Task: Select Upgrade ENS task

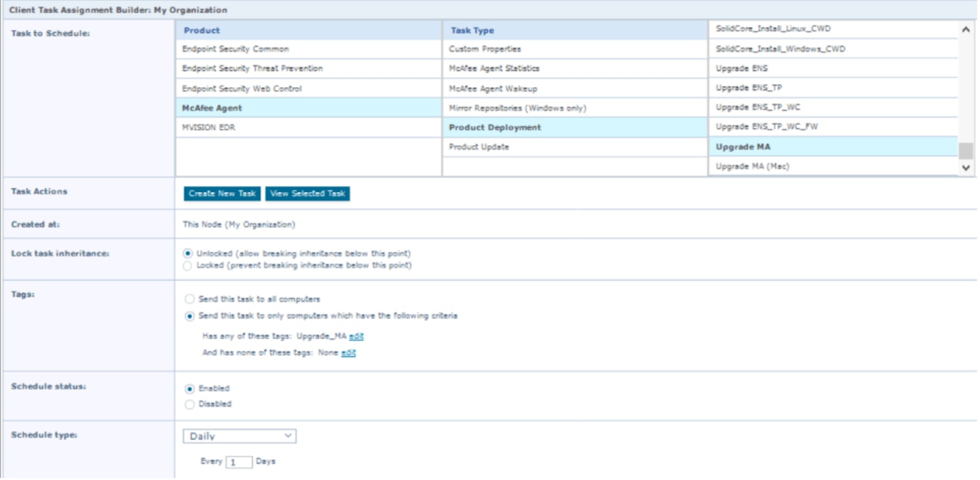Action: 834,68
